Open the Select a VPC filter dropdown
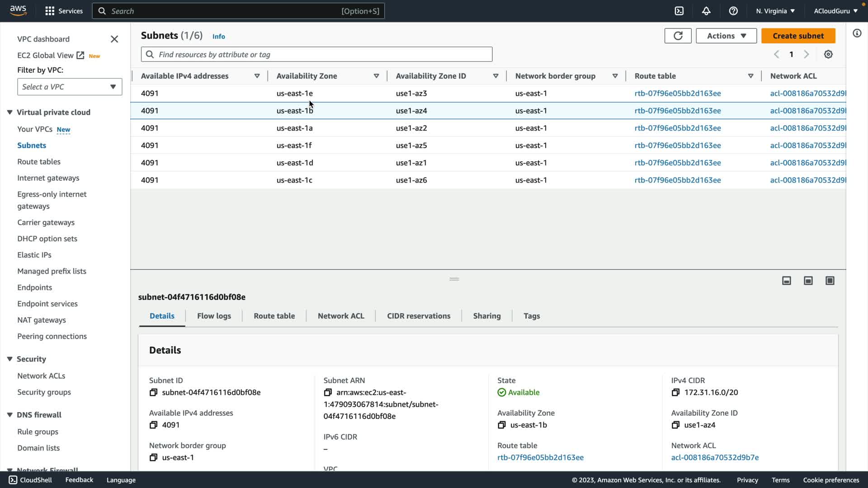The image size is (868, 488). (70, 87)
